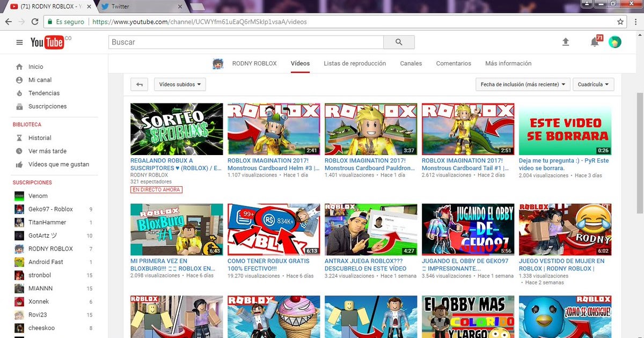644x338 pixels.
Task: Click the thumbs-up liked videos icon
Action: 19,165
